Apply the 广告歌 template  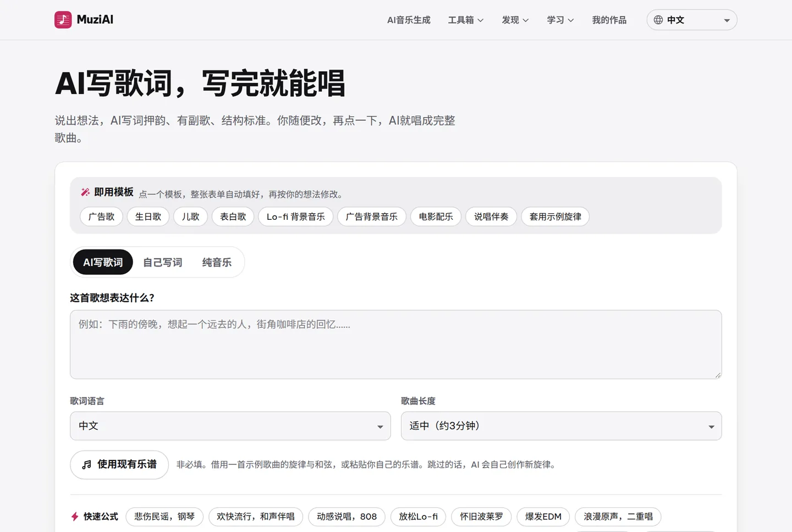click(x=102, y=217)
